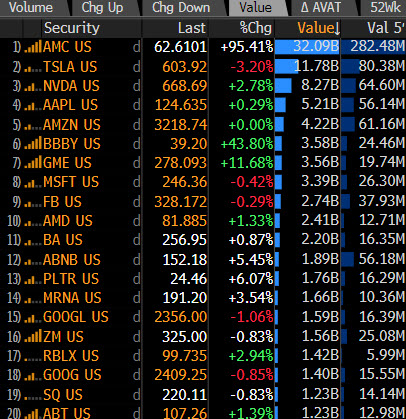The height and width of the screenshot is (419, 406).
Task: Click the volume bars icon beside FB US
Action: coord(33,202)
